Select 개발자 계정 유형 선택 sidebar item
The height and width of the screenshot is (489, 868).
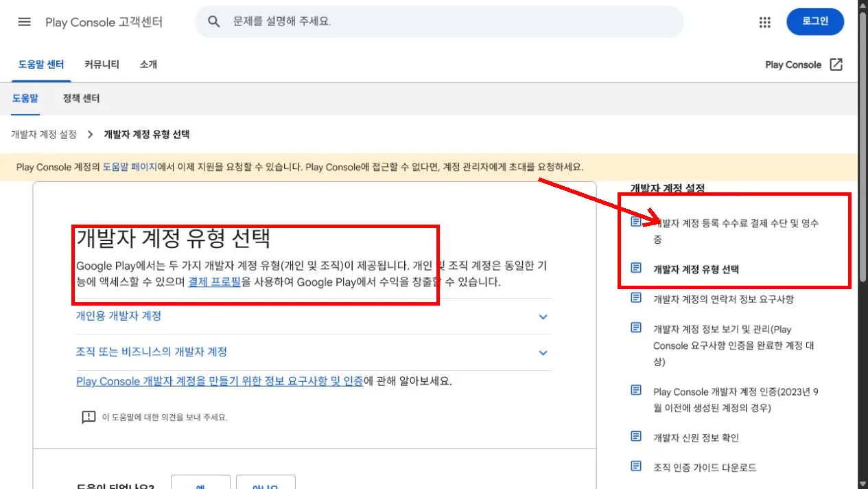pyautogui.click(x=696, y=269)
